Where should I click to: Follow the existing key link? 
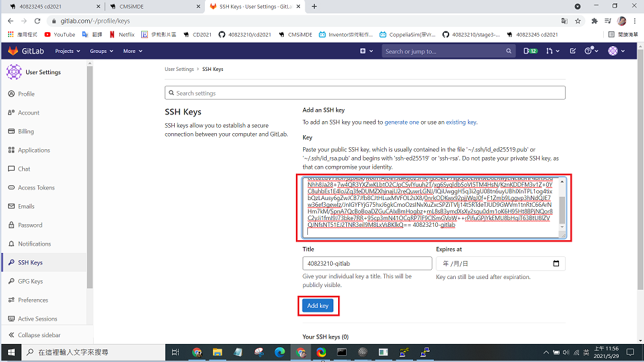[461, 122]
